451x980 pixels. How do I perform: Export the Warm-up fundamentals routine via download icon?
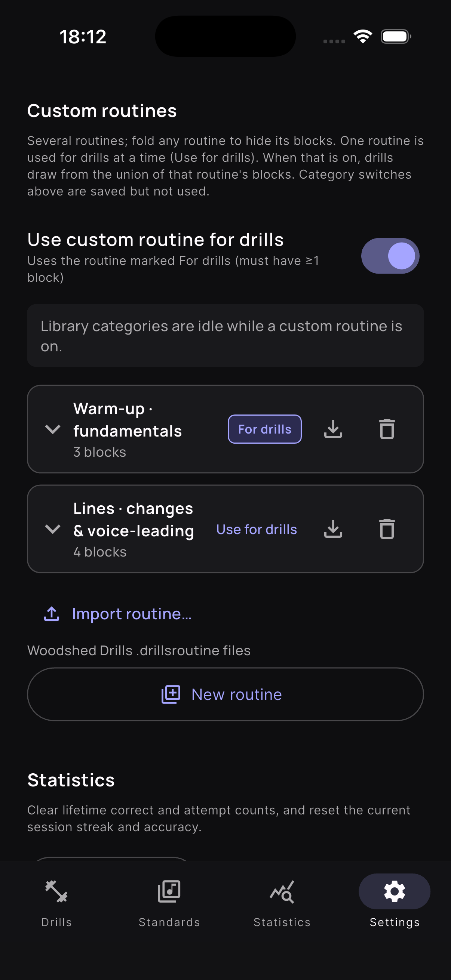(333, 429)
